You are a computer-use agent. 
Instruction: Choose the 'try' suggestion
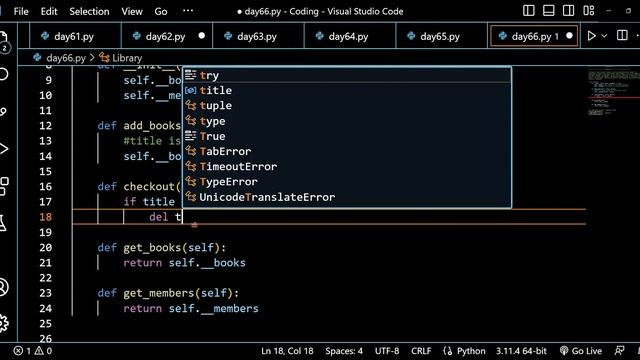tap(347, 75)
